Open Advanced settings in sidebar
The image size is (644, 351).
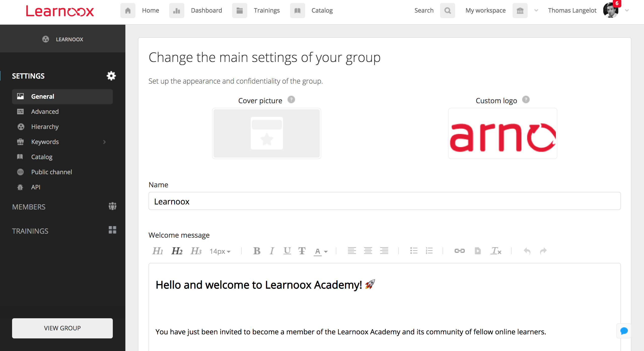click(45, 112)
